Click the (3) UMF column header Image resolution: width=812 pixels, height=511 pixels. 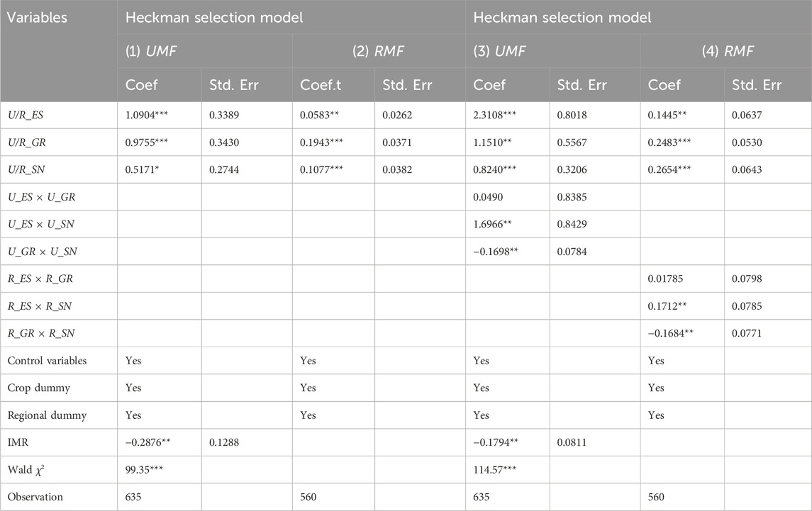coord(501,50)
